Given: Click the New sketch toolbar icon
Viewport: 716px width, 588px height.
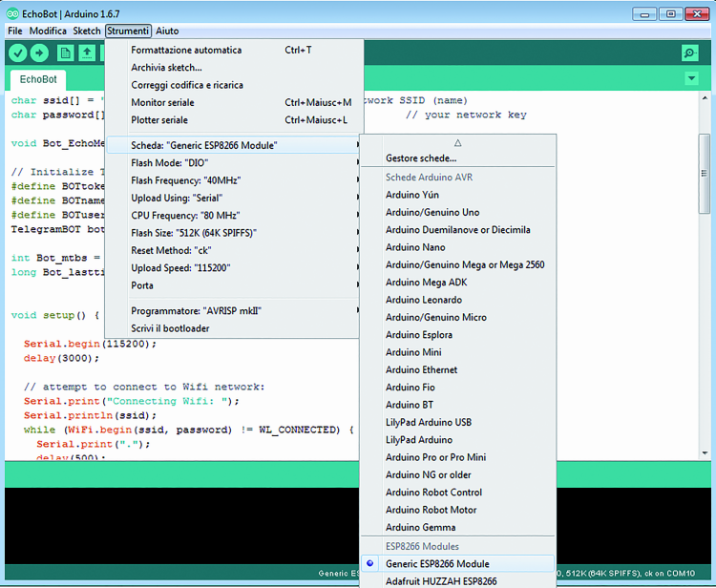Looking at the screenshot, I should pos(66,52).
